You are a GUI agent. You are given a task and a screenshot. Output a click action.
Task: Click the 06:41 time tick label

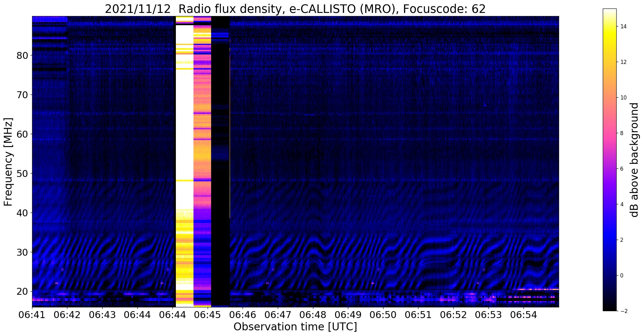click(x=32, y=315)
